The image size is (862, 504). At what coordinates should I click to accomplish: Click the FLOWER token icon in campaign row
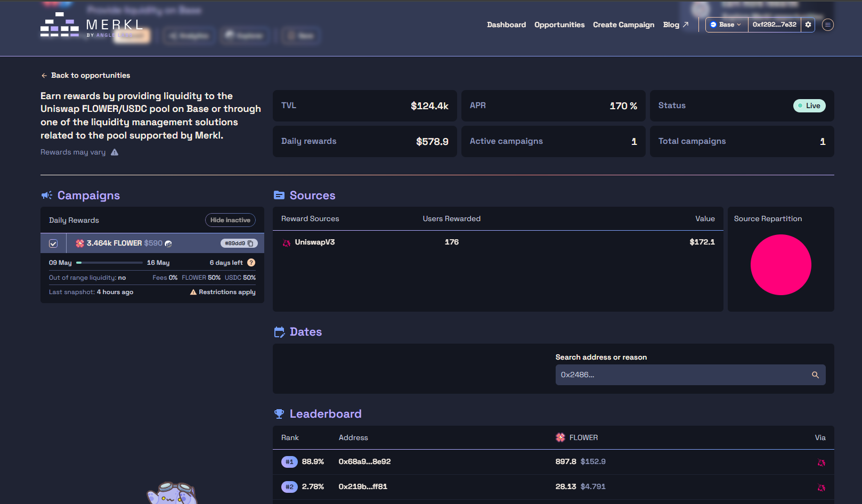pos(80,243)
